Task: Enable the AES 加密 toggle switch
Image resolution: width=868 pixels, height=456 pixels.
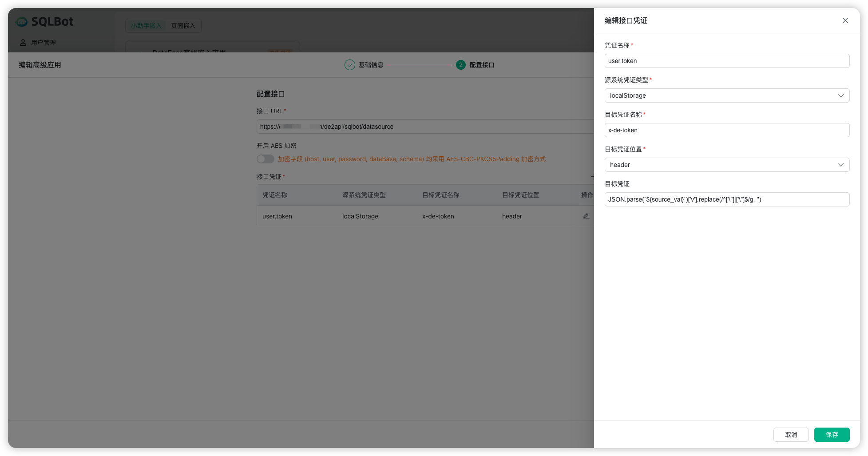Action: coord(265,159)
